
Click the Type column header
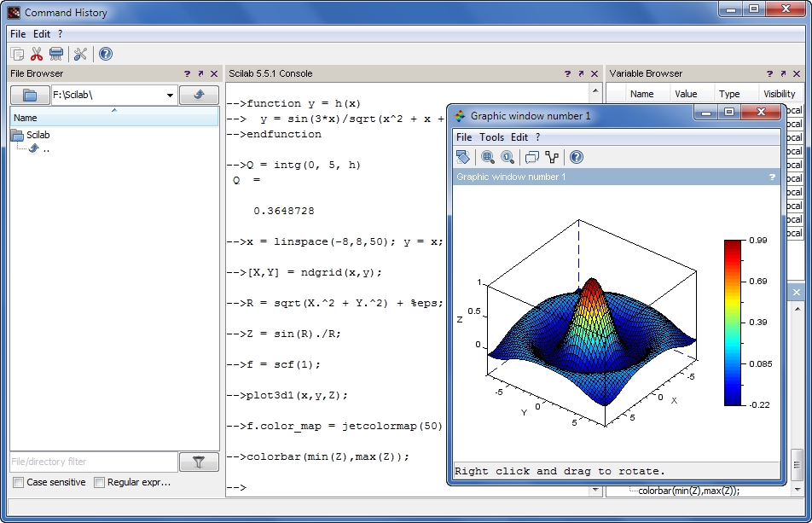(729, 94)
